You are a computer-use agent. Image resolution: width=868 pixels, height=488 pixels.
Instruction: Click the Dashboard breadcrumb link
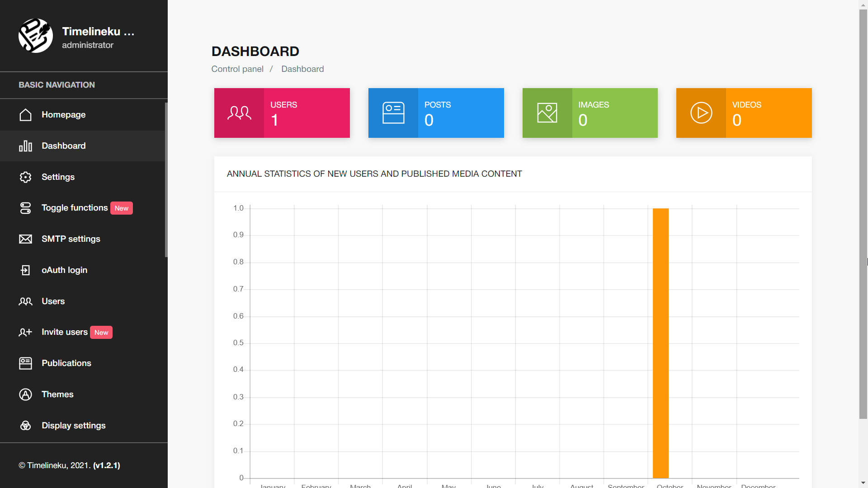point(302,69)
